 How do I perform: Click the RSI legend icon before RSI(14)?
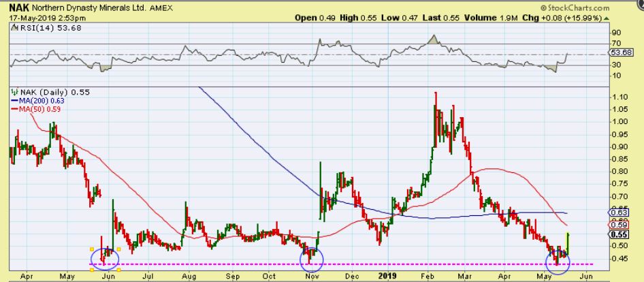pos(15,28)
